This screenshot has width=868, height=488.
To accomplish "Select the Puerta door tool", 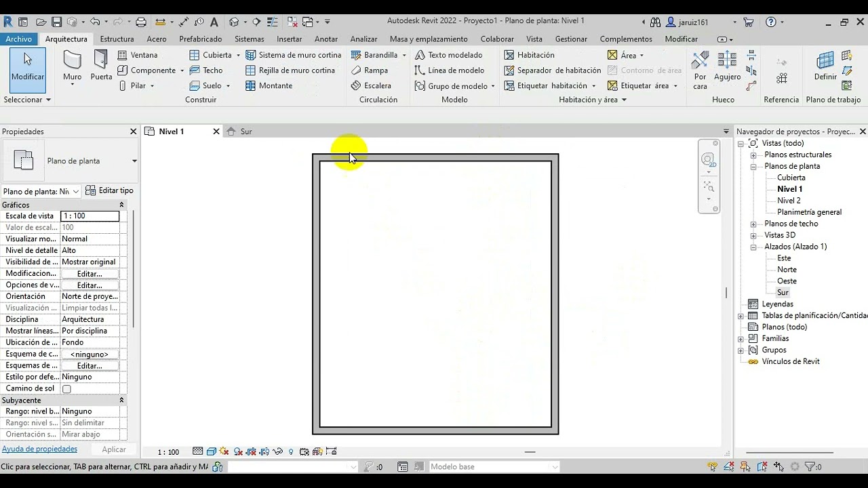I will [x=101, y=66].
